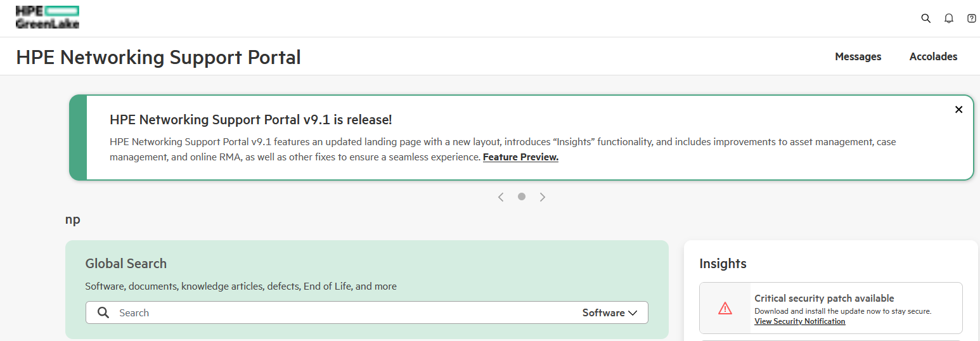
Task: Focus the Global Search text field
Action: 342,312
